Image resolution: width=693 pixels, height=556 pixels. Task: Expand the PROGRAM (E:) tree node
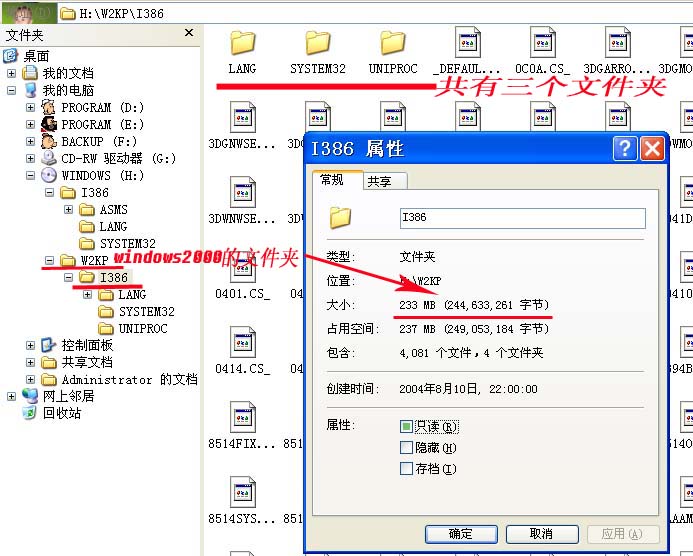pyautogui.click(x=30, y=124)
